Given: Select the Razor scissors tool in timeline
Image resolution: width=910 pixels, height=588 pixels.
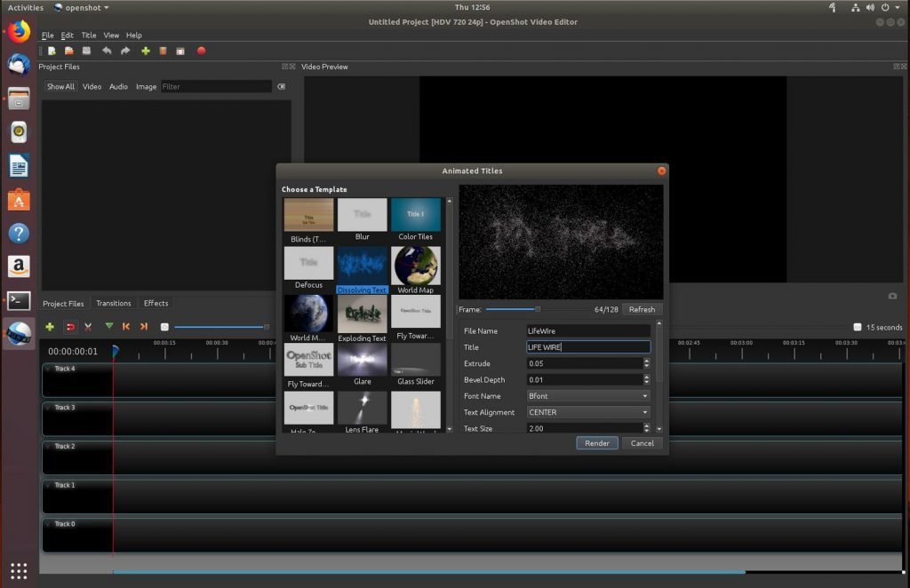Looking at the screenshot, I should click(x=87, y=327).
